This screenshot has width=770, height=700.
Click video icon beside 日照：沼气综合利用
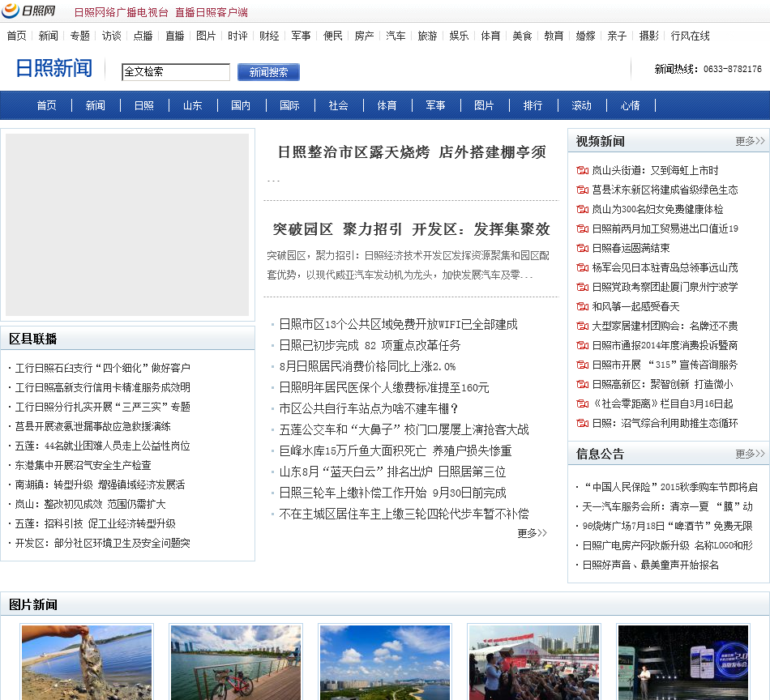tap(581, 423)
